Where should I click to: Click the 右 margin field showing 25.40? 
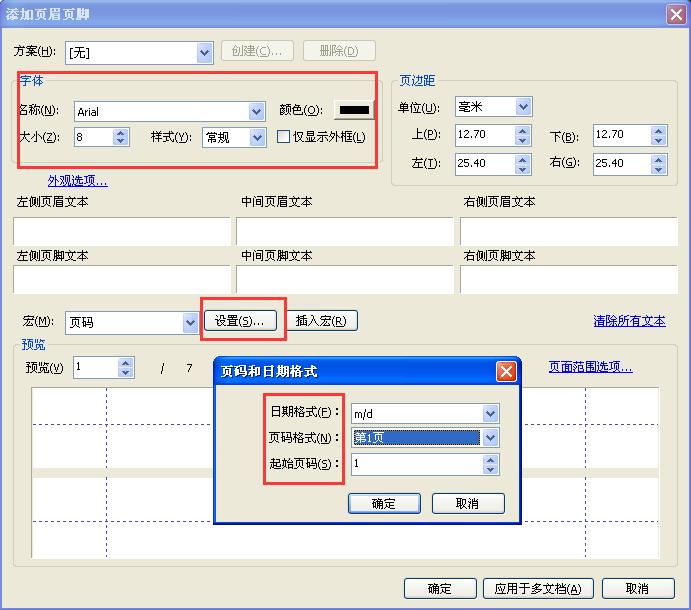coord(622,164)
